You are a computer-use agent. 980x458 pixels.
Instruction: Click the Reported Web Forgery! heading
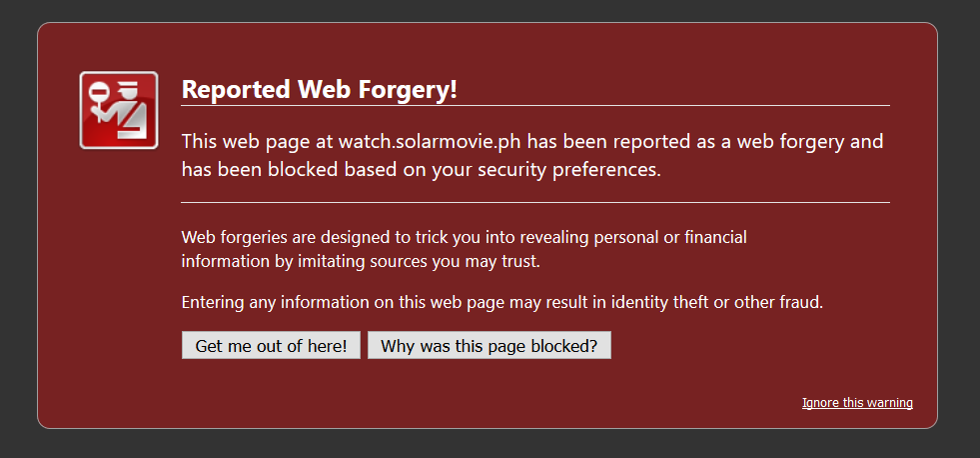pyautogui.click(x=320, y=89)
